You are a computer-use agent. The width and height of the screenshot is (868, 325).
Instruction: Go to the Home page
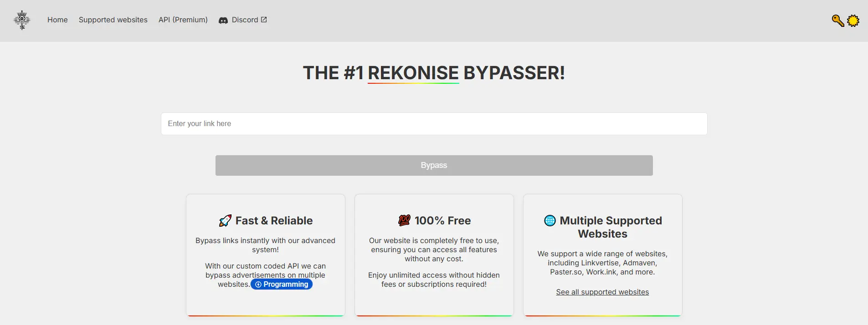[57, 20]
